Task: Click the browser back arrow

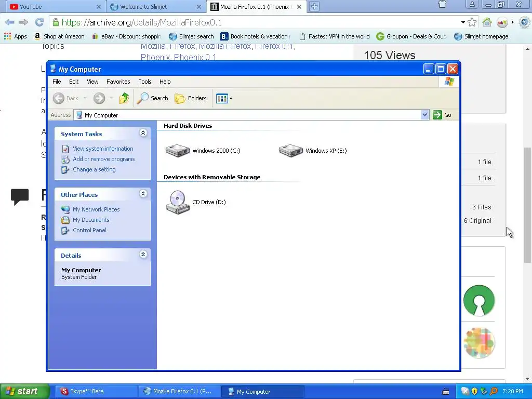Action: pos(9,22)
